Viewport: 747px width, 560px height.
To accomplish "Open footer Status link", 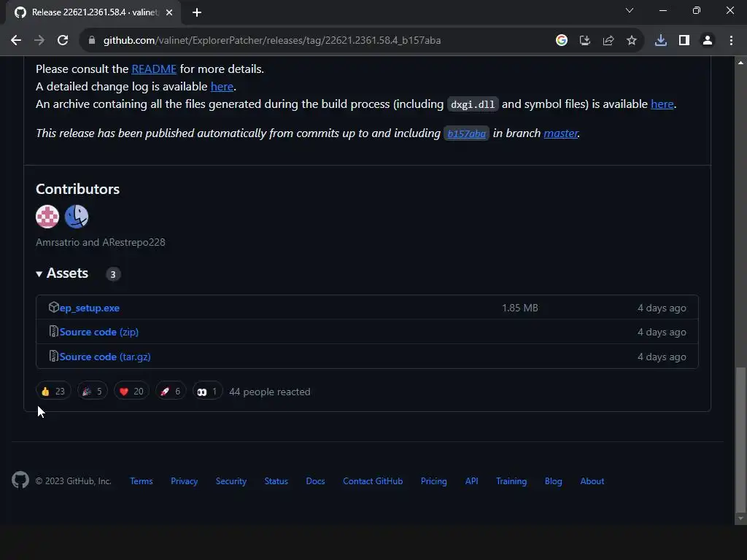I will tap(276, 481).
